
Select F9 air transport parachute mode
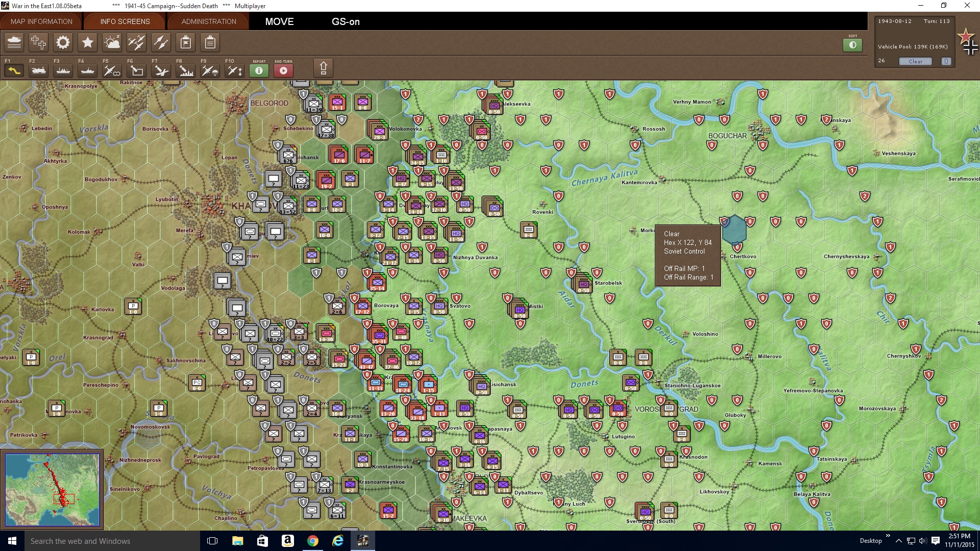pyautogui.click(x=210, y=70)
